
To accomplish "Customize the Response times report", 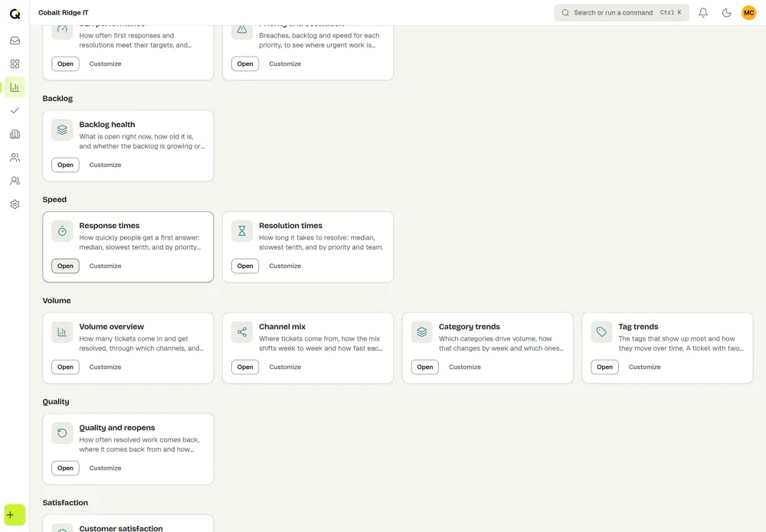I will tap(105, 266).
